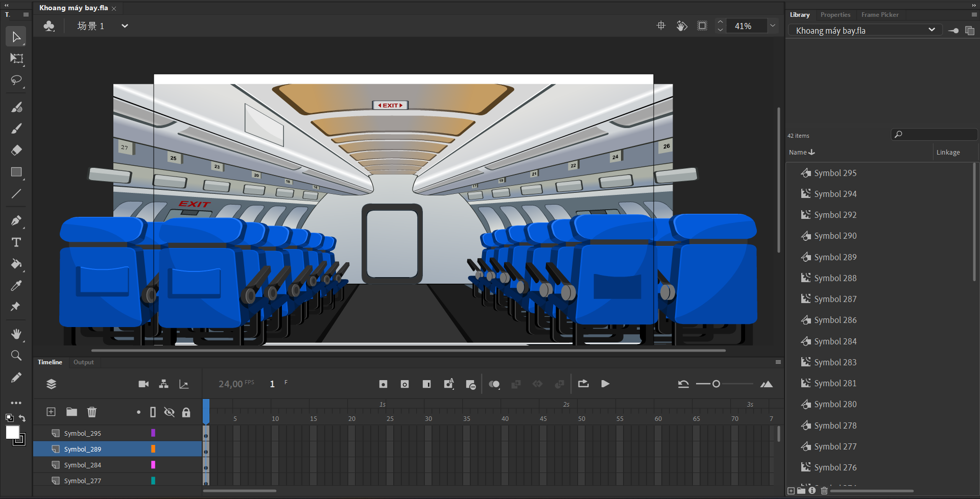The width and height of the screenshot is (980, 499).
Task: Open the scene selector dropdown
Action: pyautogui.click(x=125, y=26)
